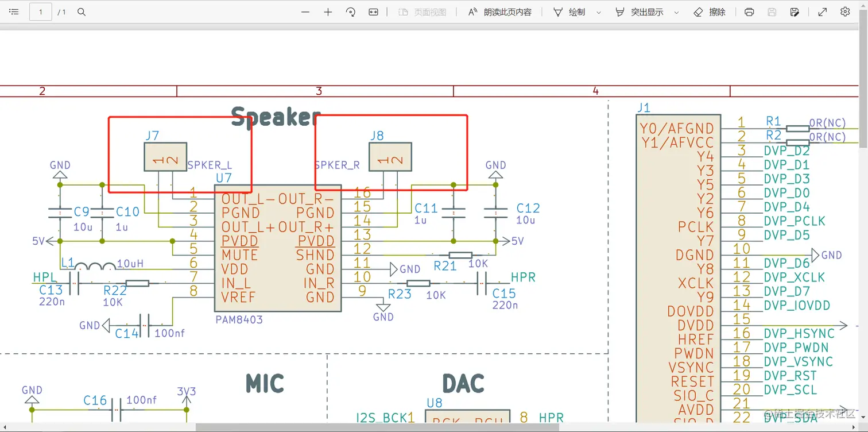Zoom in with the plus icon

point(328,12)
